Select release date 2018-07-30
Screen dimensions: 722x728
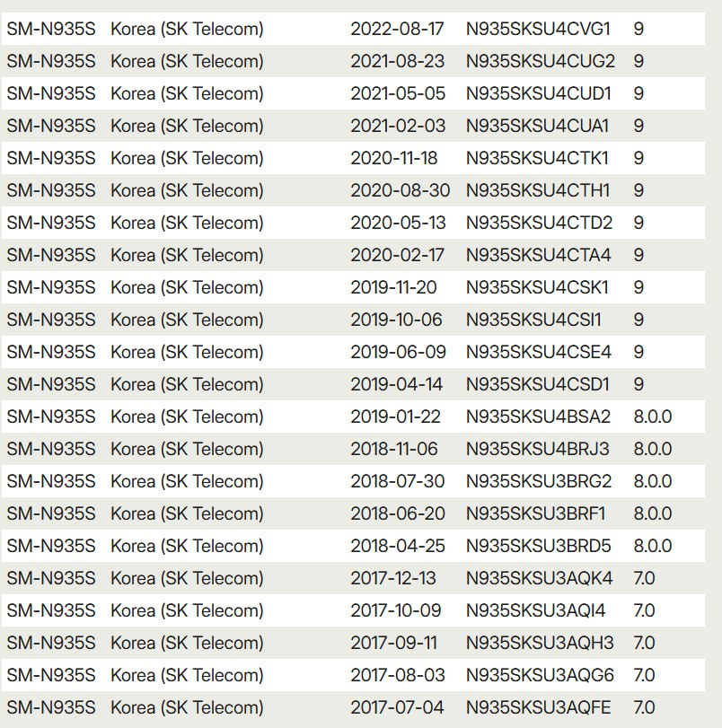[x=397, y=481]
